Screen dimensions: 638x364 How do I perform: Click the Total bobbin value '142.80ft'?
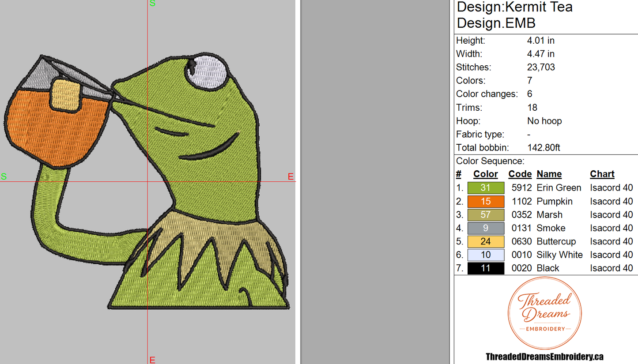(544, 148)
